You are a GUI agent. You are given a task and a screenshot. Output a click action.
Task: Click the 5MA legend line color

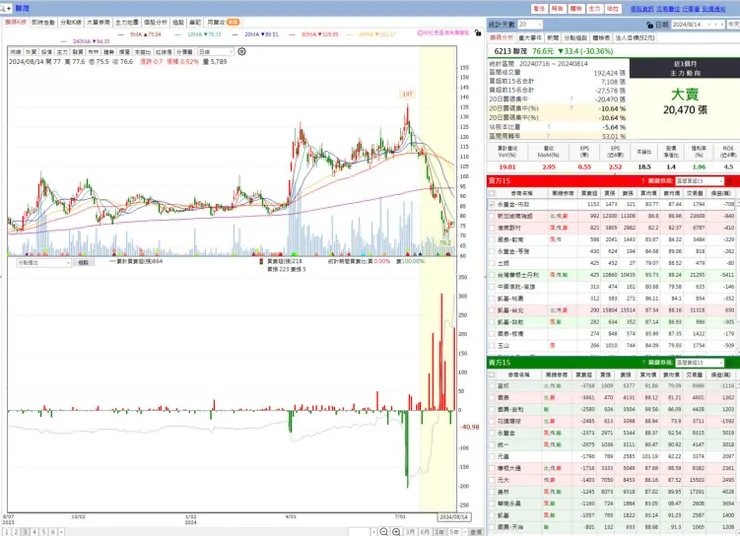pyautogui.click(x=121, y=34)
